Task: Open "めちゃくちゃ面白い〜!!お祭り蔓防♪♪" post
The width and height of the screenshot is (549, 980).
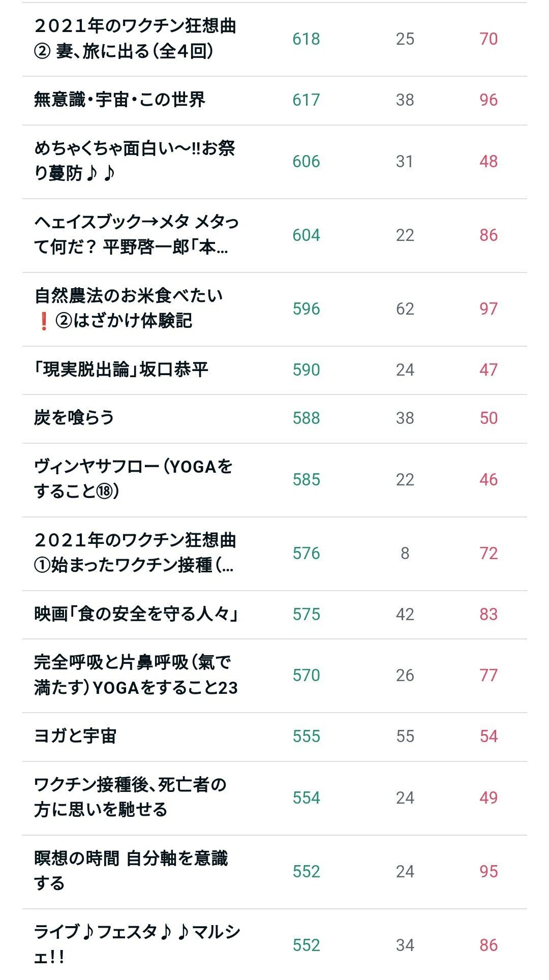Action: (135, 161)
